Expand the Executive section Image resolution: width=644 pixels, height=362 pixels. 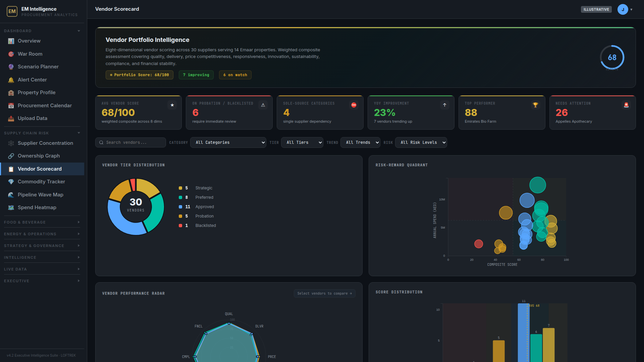(x=42, y=281)
